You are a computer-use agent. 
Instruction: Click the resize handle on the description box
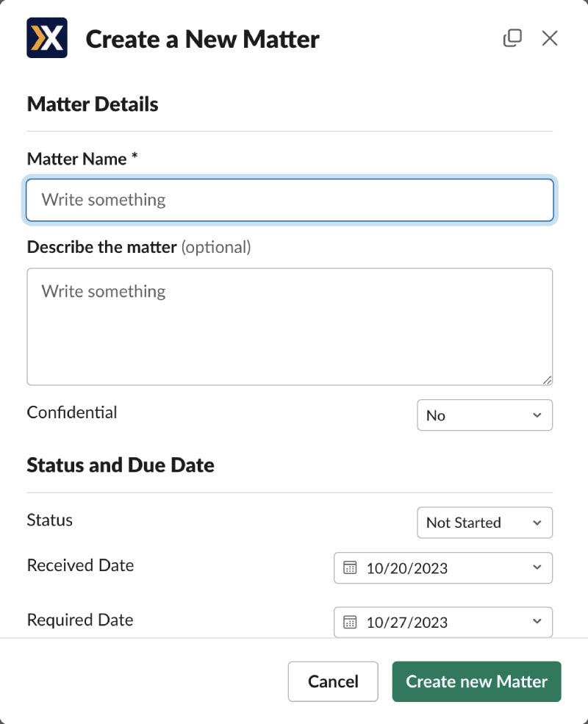pyautogui.click(x=548, y=380)
